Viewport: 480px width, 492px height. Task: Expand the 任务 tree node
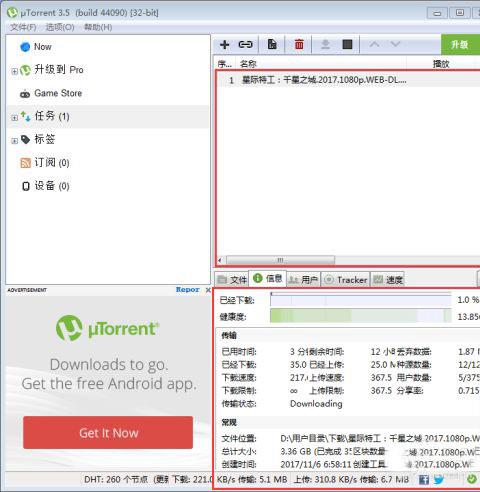14,117
